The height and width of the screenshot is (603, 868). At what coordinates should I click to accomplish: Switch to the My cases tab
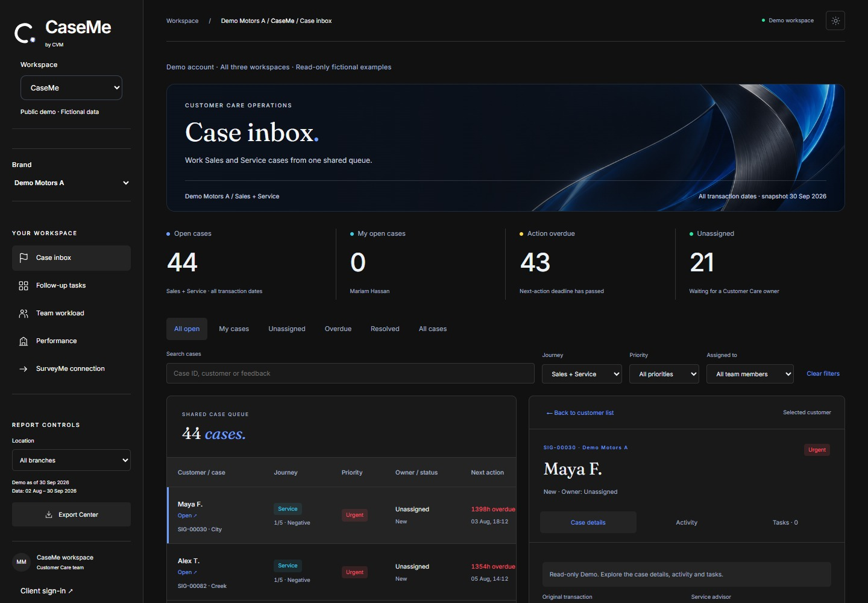(234, 329)
